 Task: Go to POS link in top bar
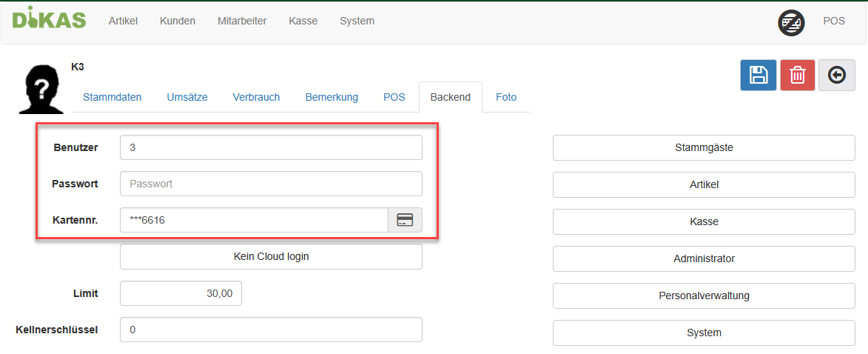point(834,21)
